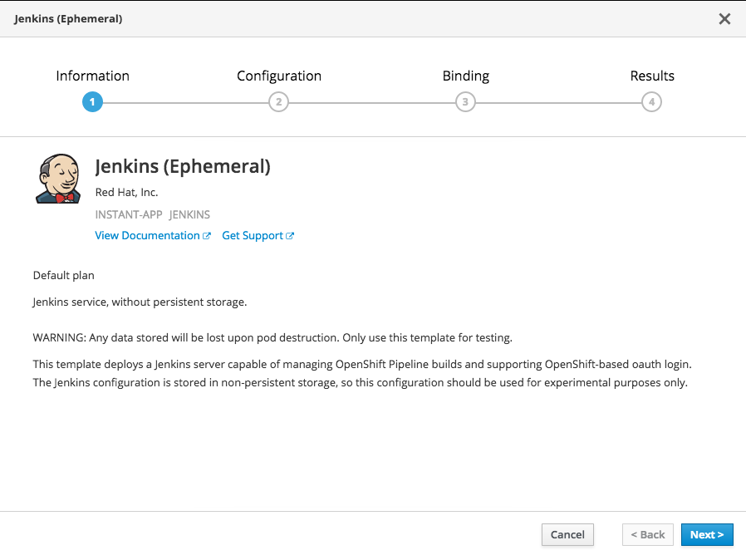Open the View Documentation link
746x560 pixels.
point(153,235)
